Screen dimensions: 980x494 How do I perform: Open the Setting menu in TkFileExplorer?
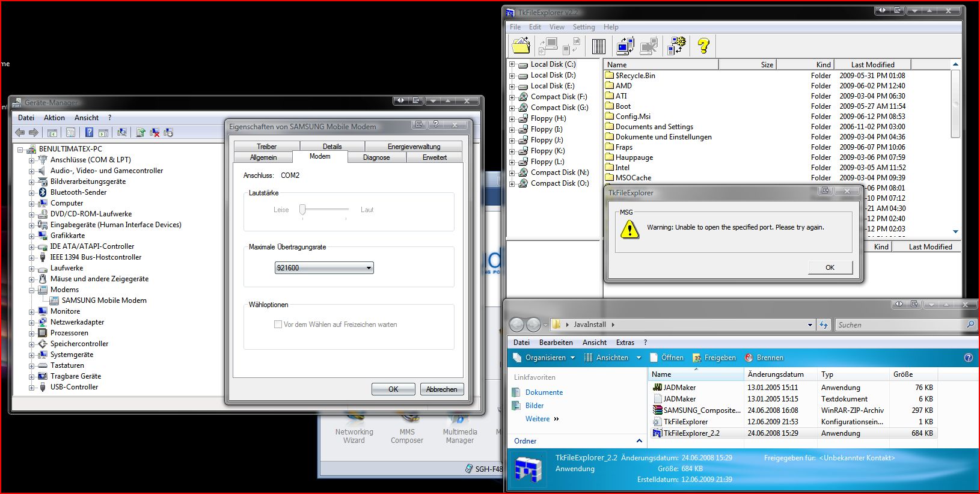point(583,27)
